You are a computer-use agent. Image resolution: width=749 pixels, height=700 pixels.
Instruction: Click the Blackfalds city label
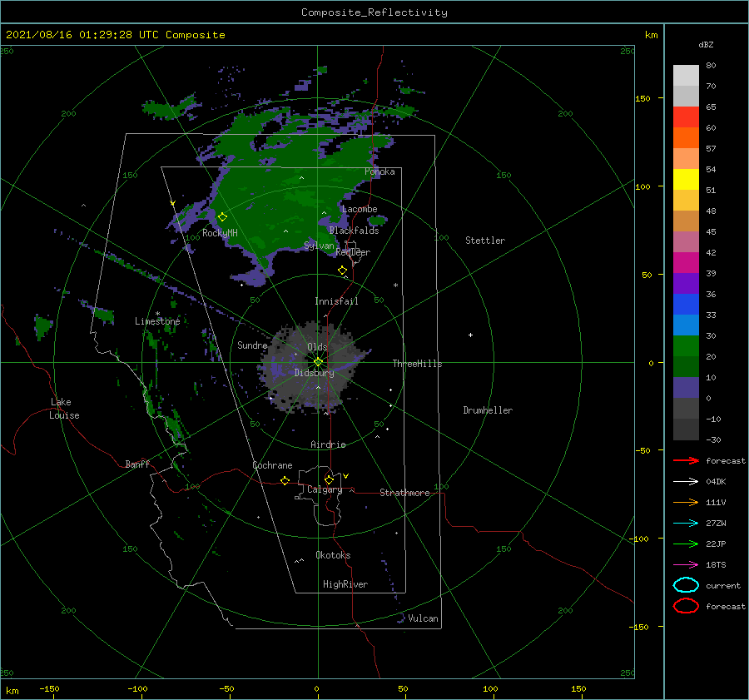[354, 231]
